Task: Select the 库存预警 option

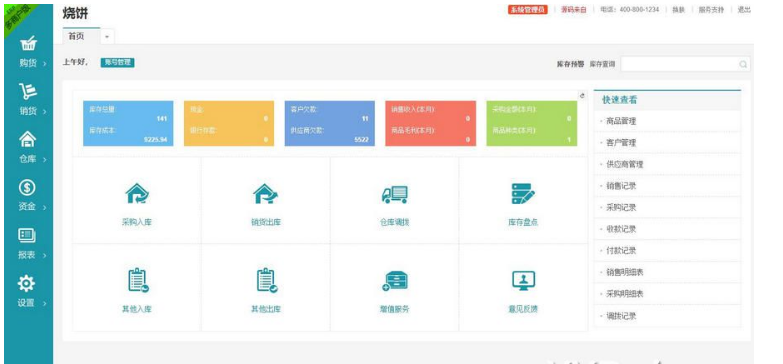Action: pos(570,64)
